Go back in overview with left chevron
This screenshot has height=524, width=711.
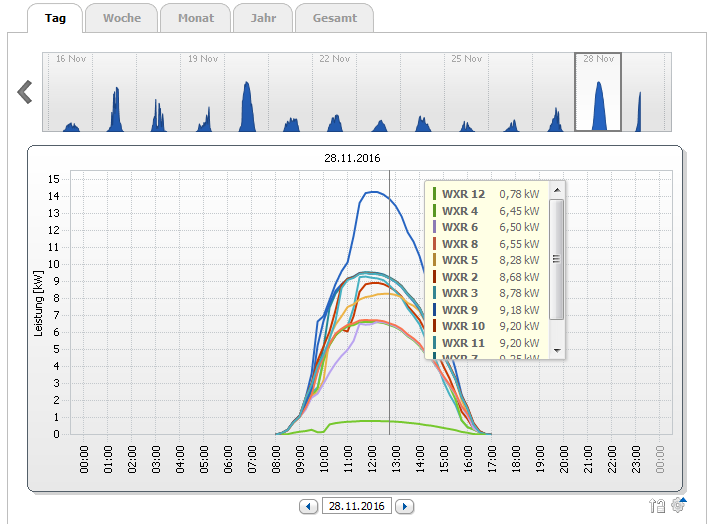tap(25, 92)
